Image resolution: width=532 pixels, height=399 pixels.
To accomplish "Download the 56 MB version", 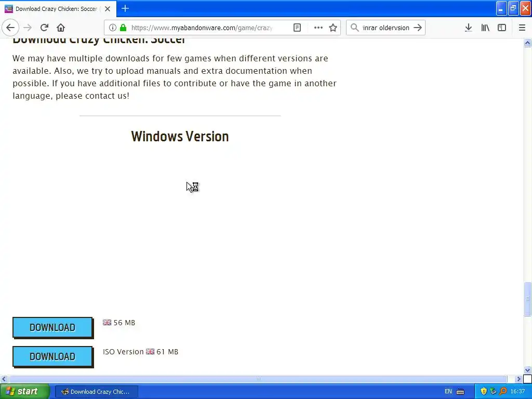I will [x=52, y=327].
